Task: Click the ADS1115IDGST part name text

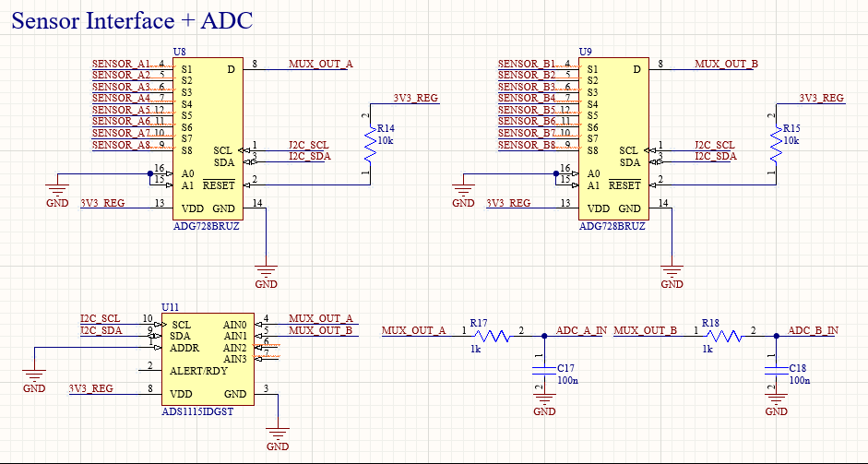Action: click(x=197, y=411)
